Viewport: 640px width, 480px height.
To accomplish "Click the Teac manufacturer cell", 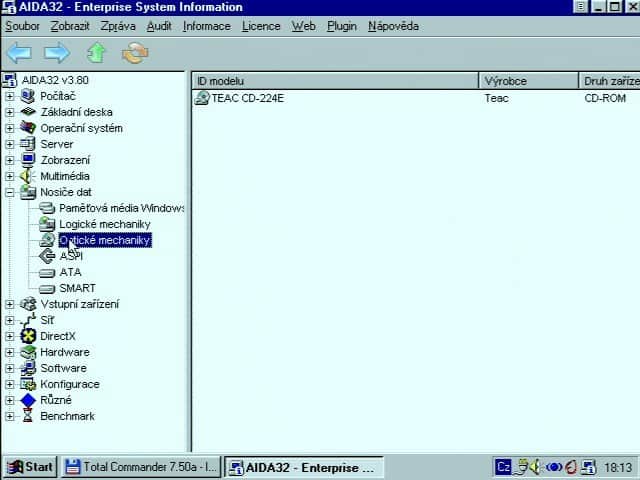I will coord(497,98).
